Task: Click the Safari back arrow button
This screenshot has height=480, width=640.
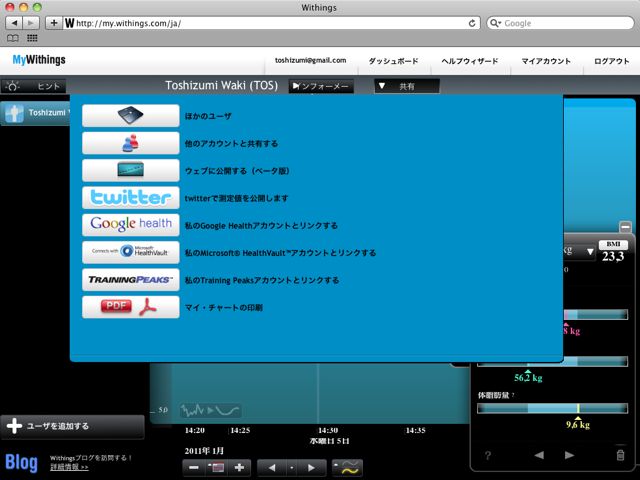Action: click(14, 23)
